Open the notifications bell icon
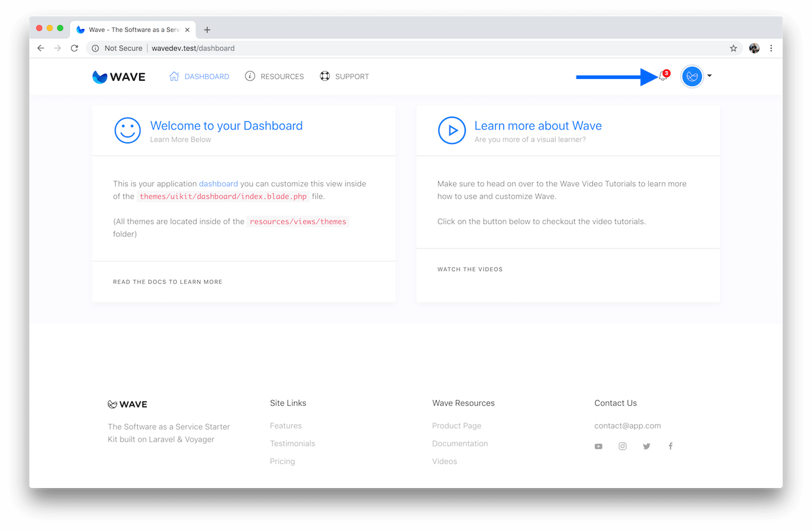 pyautogui.click(x=663, y=77)
